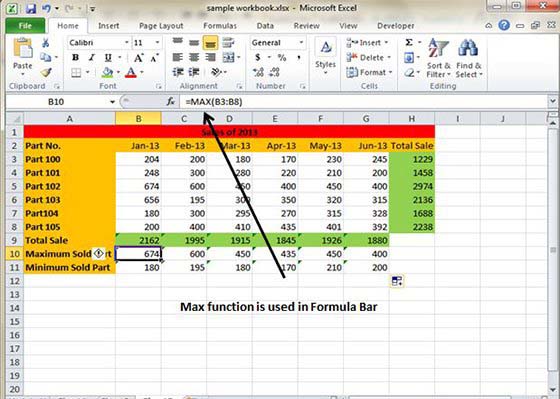Center text horizontally
560x399 pixels.
click(x=194, y=58)
